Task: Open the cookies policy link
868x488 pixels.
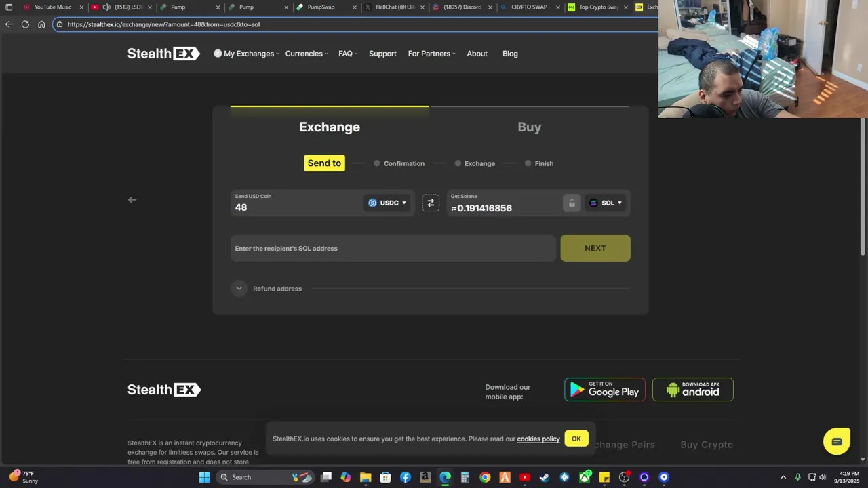Action: point(538,439)
